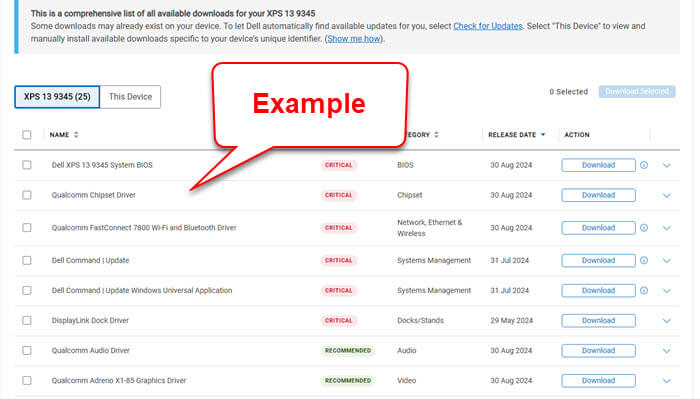Image resolution: width=700 pixels, height=399 pixels.
Task: Click Critical badge on DisplayLink Dock Driver row
Action: (338, 320)
